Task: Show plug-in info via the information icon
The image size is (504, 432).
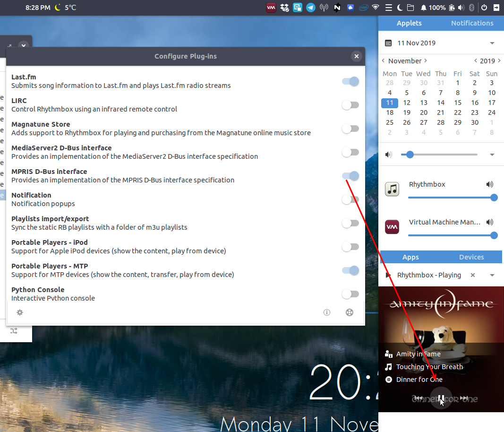Action: point(326,312)
